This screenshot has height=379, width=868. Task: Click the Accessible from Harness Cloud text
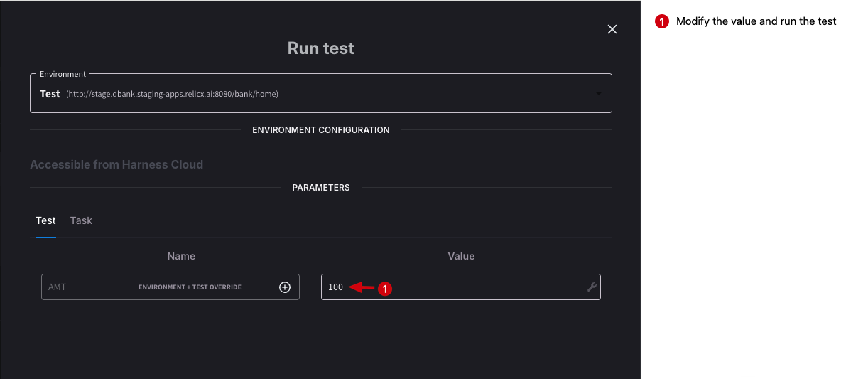pos(116,164)
